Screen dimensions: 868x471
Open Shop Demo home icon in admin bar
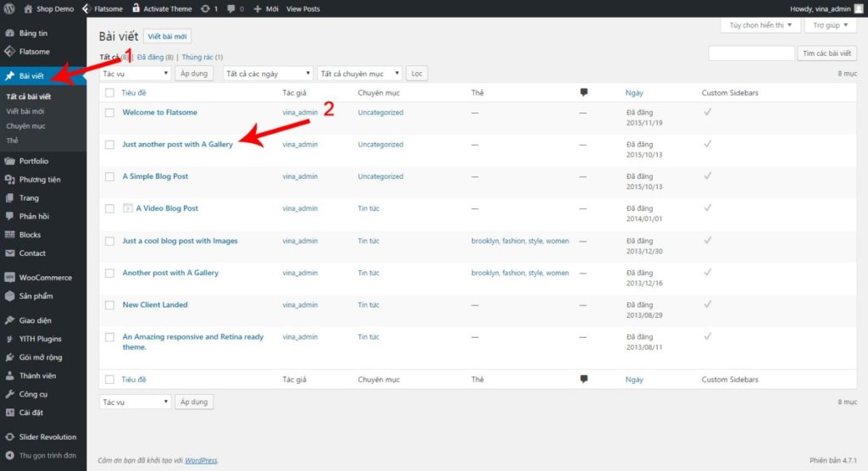point(27,8)
